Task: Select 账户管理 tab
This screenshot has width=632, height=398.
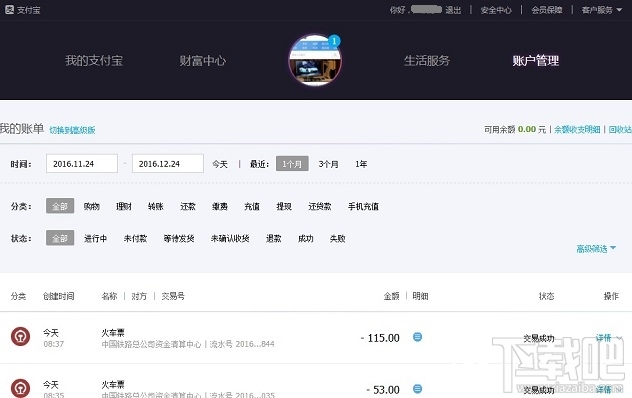Action: click(x=536, y=60)
